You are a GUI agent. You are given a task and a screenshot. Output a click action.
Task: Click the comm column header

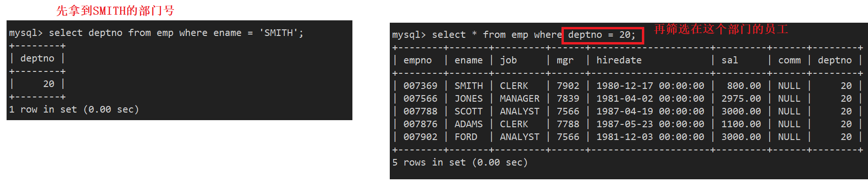click(x=789, y=61)
